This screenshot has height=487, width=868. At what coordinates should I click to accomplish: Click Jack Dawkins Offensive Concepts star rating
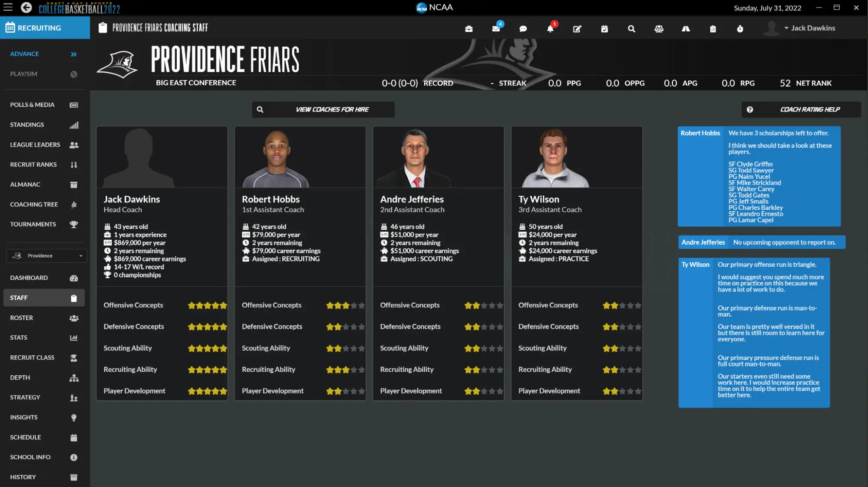(x=207, y=305)
